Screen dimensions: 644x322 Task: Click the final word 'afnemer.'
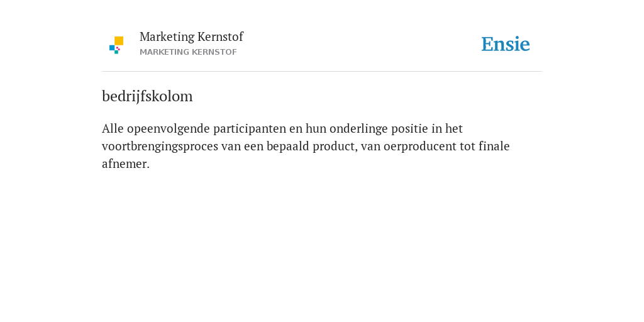(x=126, y=164)
